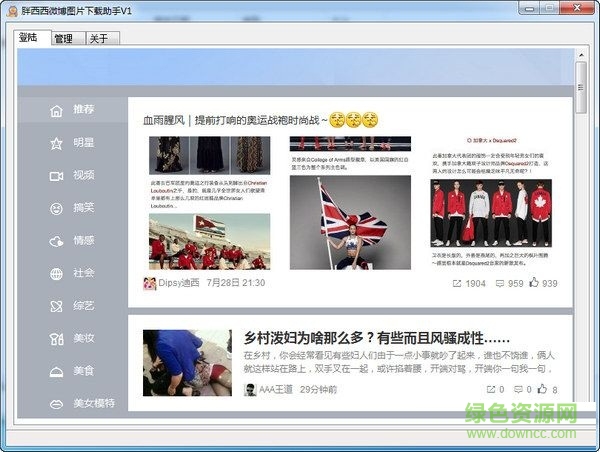Maximize the application window

click(x=549, y=8)
